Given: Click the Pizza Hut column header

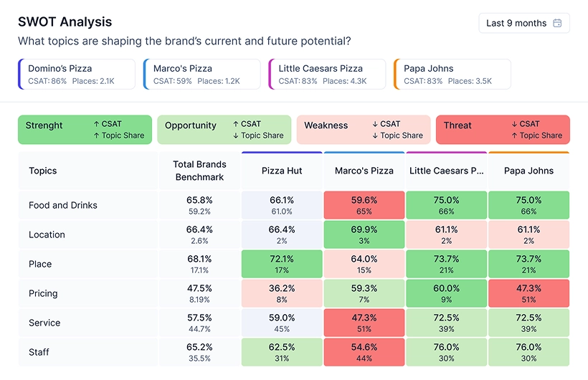Looking at the screenshot, I should (283, 171).
